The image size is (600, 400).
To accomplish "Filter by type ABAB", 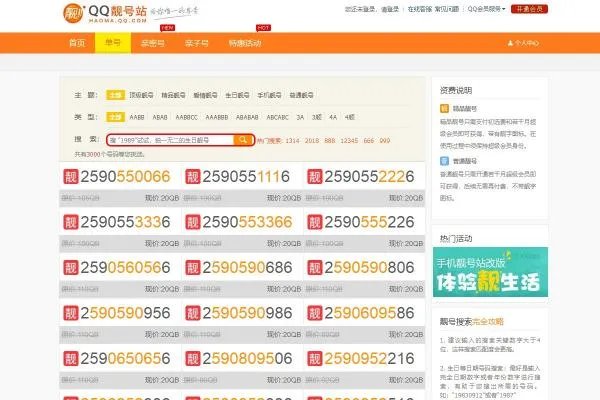I will [x=160, y=117].
